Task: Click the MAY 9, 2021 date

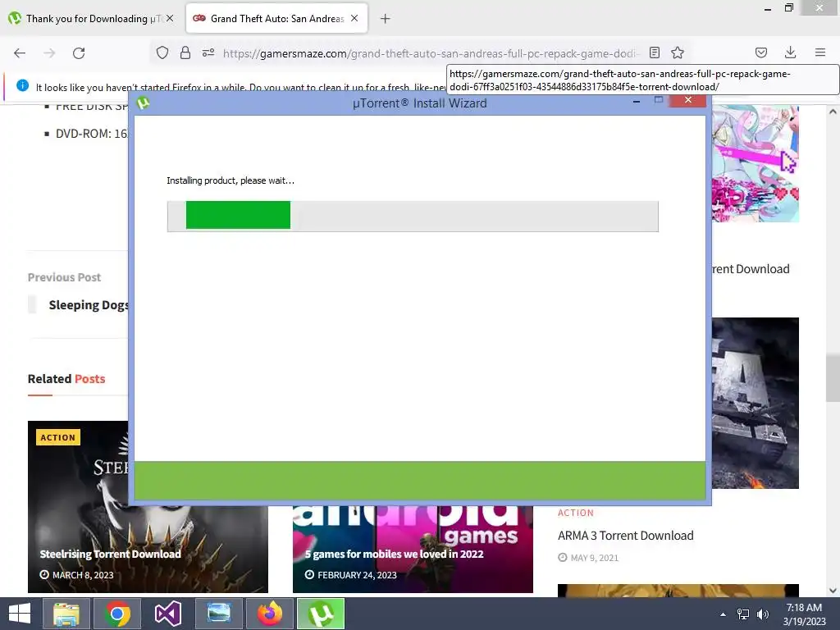Action: (595, 558)
